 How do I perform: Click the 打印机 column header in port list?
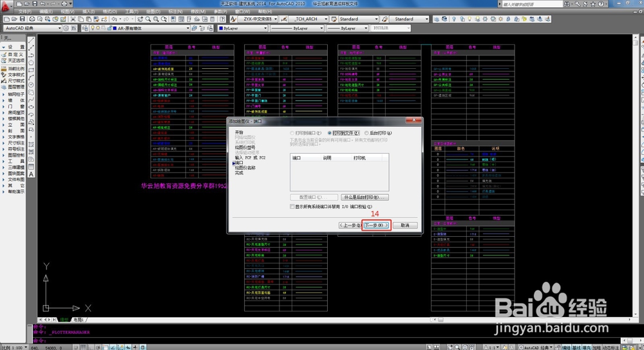[x=366, y=158]
